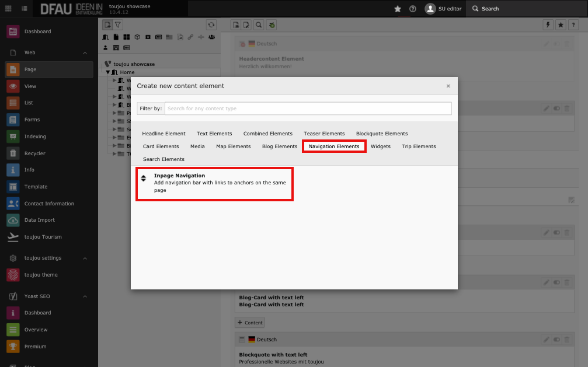Collapse the toujou settings group
Image resolution: width=588 pixels, height=367 pixels.
(x=85, y=258)
